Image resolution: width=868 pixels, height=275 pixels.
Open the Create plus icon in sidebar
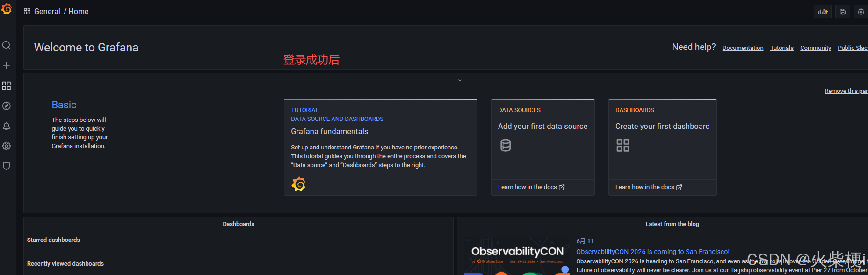click(7, 65)
